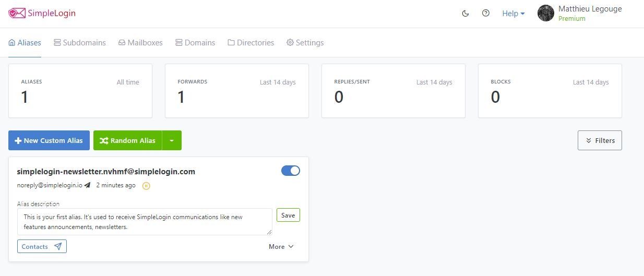Click the Replies/Sent stat card
This screenshot has height=276, width=644.
click(x=393, y=91)
